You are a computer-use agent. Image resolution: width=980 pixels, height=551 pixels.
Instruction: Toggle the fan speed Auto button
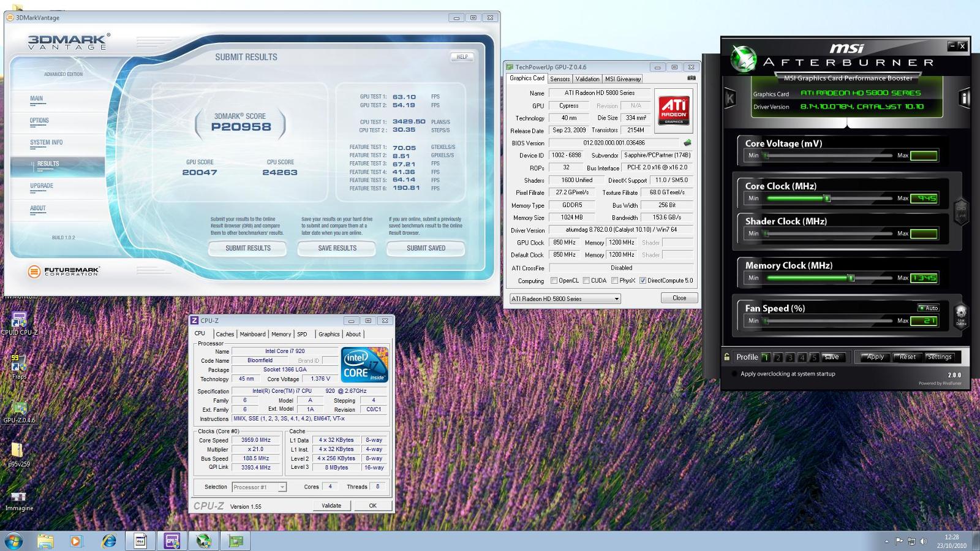tap(929, 308)
